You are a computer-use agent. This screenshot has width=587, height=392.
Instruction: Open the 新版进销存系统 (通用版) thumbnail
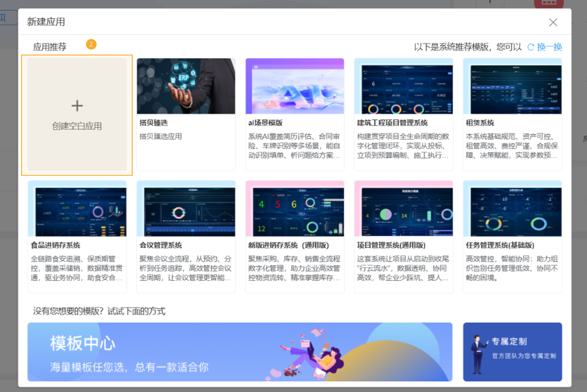[295, 208]
